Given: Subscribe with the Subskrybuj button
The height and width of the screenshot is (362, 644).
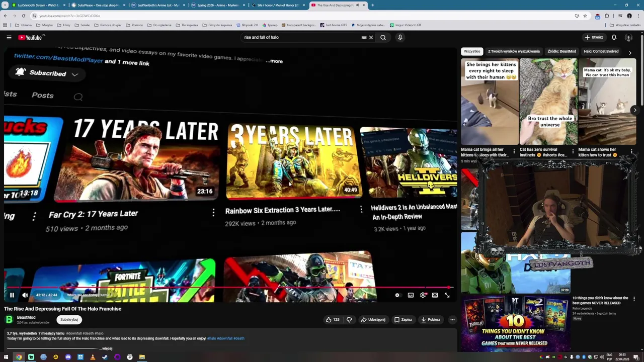Looking at the screenshot, I should coord(69,319).
